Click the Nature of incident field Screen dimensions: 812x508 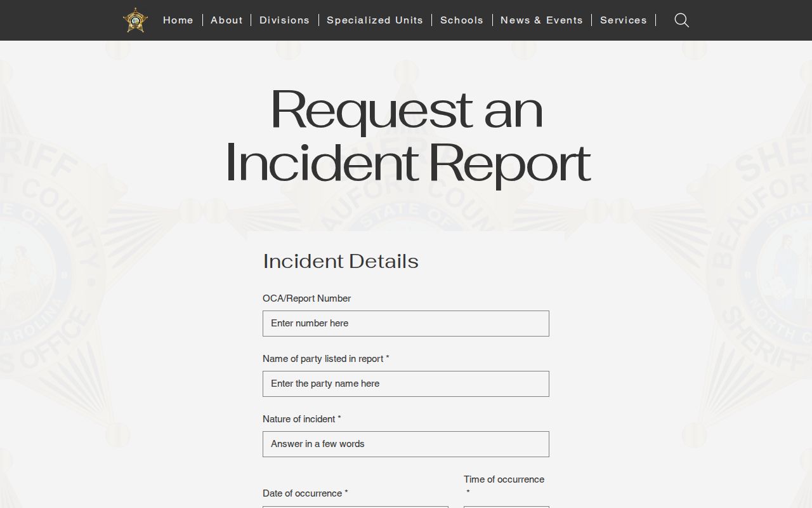pos(406,444)
